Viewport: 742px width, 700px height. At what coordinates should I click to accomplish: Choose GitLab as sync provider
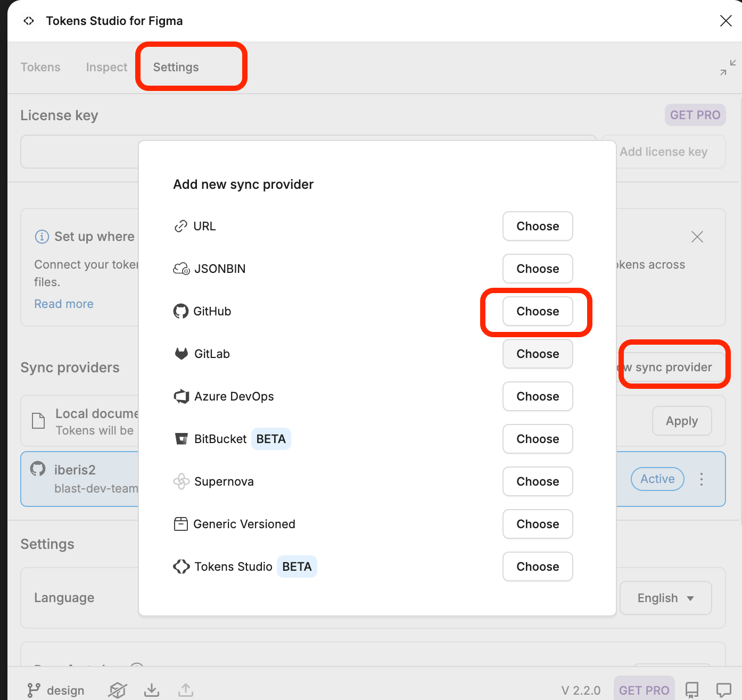click(538, 354)
